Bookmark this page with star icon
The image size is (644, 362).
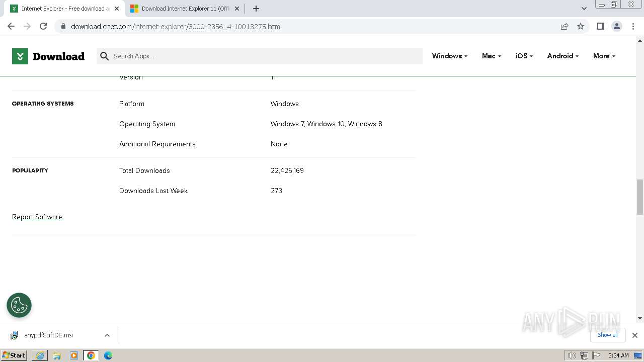coord(581,26)
